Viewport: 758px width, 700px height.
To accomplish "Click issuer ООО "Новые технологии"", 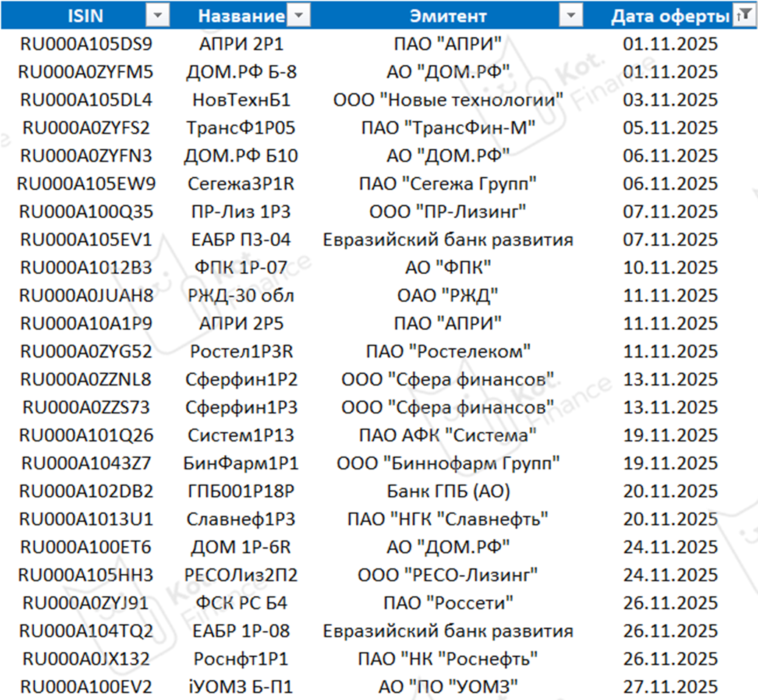I will pos(447,100).
